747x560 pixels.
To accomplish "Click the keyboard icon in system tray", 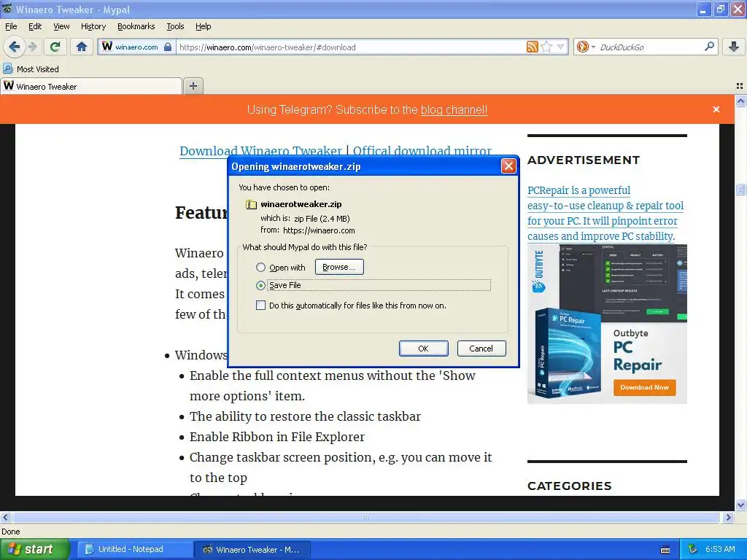I will [x=665, y=550].
